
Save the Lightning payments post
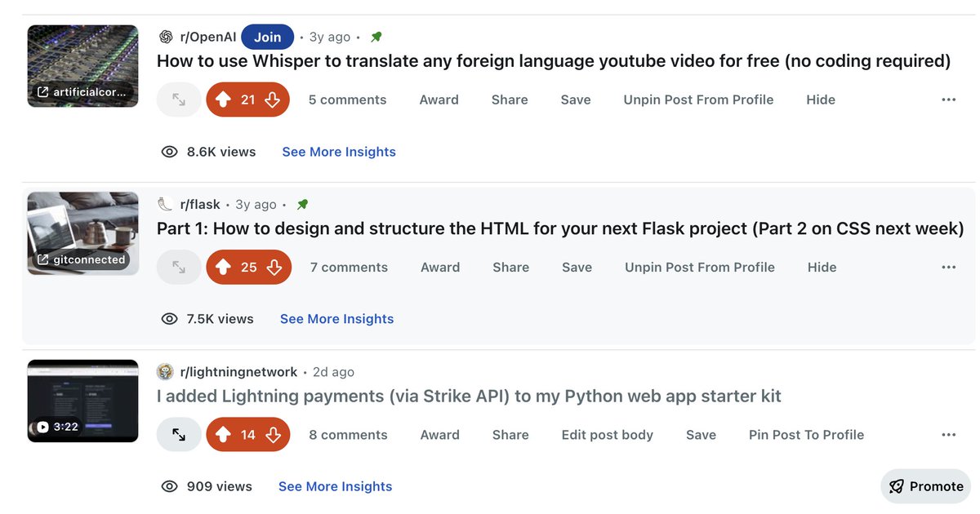tap(701, 435)
